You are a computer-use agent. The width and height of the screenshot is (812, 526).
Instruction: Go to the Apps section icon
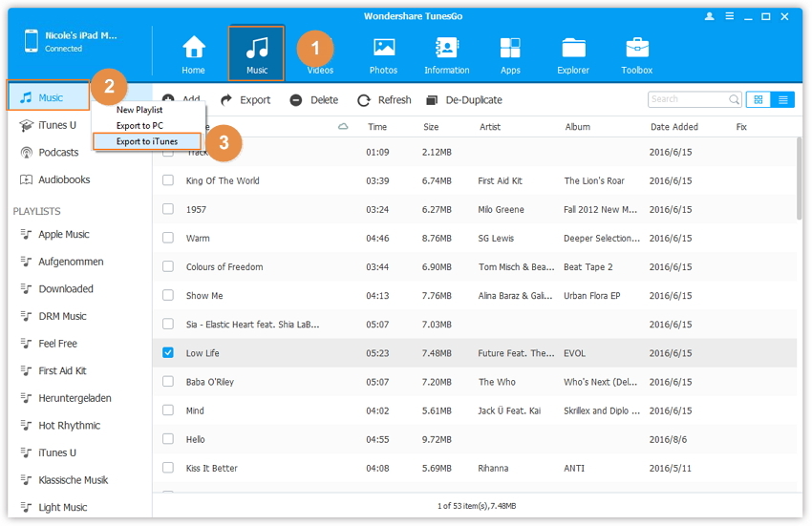(510, 50)
